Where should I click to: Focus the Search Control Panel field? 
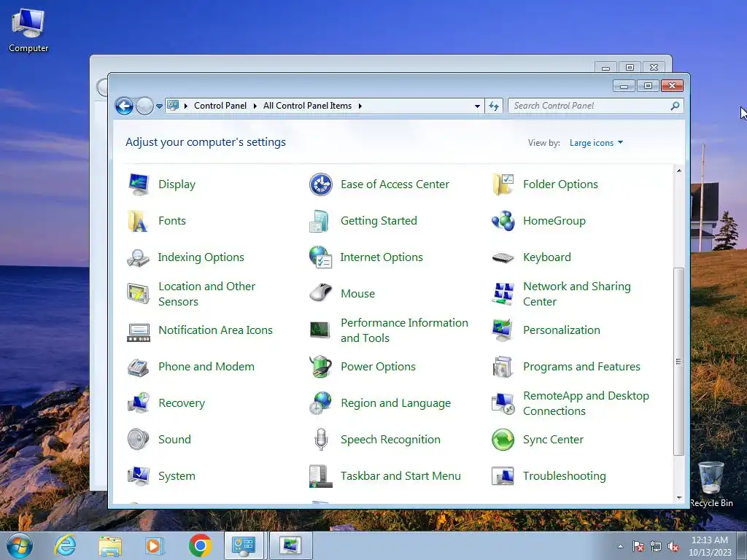(596, 106)
